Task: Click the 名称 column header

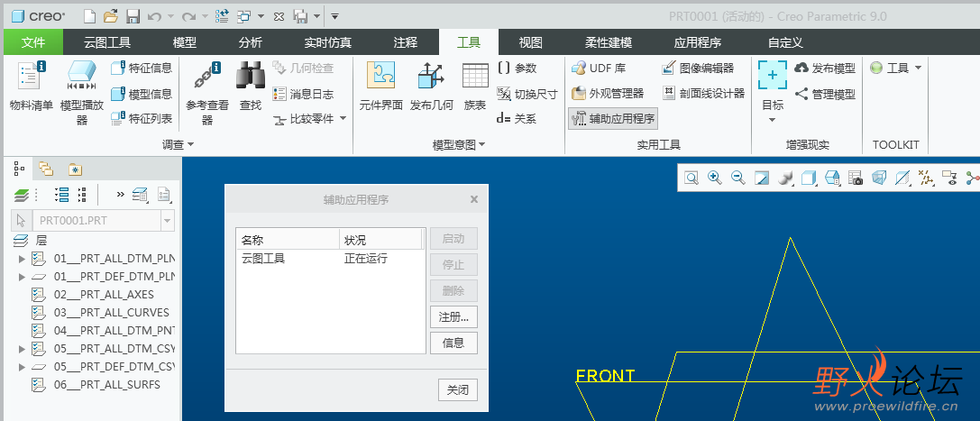Action: click(289, 240)
